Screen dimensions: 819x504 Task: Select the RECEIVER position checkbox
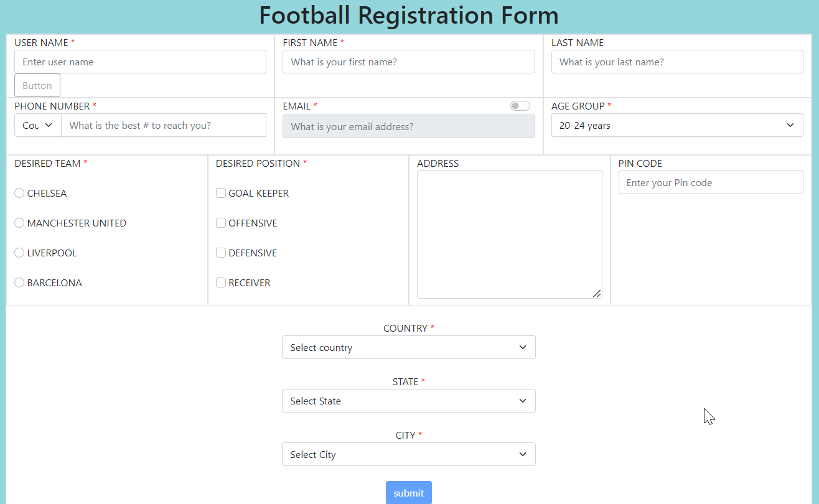tap(221, 282)
